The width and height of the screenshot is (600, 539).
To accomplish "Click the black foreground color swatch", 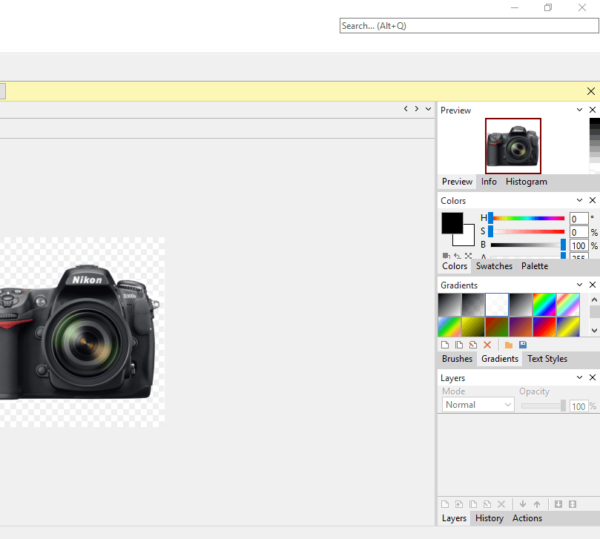I will 452,223.
